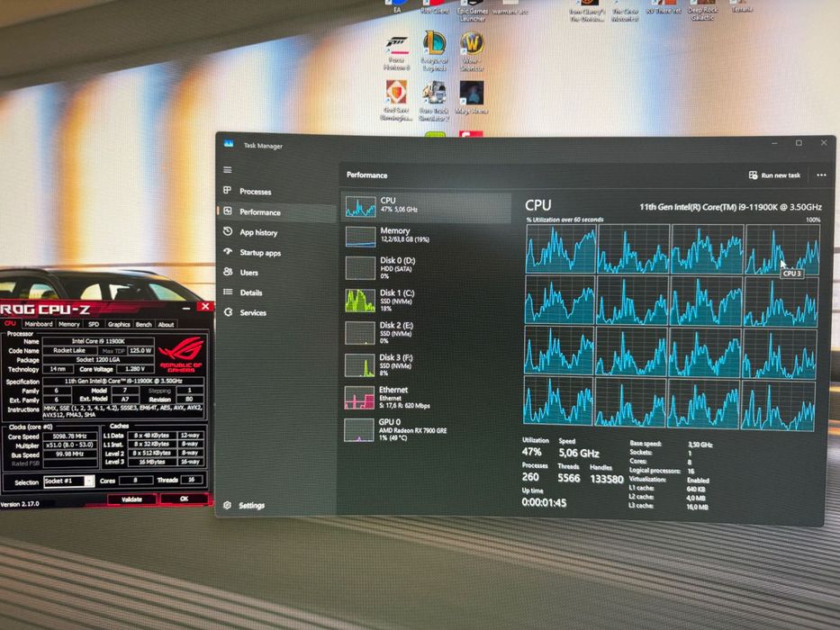840x630 pixels.
Task: Click the Memory mini graph thumbnail
Action: (x=360, y=237)
